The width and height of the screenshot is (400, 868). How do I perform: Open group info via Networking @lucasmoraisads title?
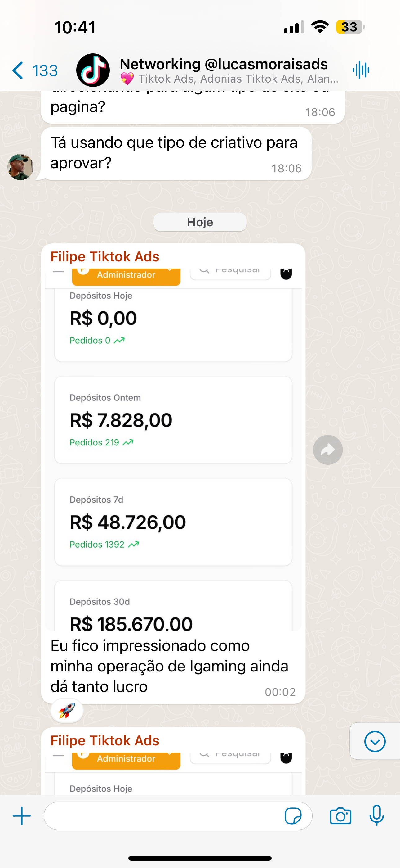(x=224, y=64)
